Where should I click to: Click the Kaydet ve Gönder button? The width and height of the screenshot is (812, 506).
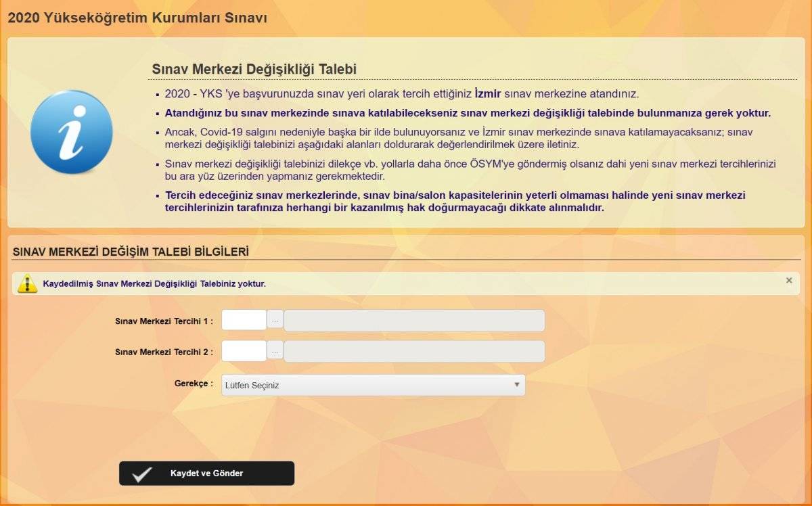[206, 473]
